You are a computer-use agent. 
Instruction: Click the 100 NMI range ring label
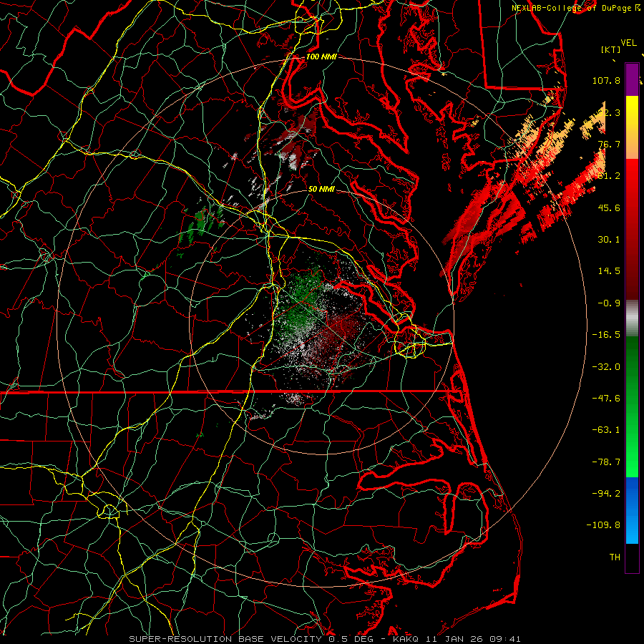[321, 57]
